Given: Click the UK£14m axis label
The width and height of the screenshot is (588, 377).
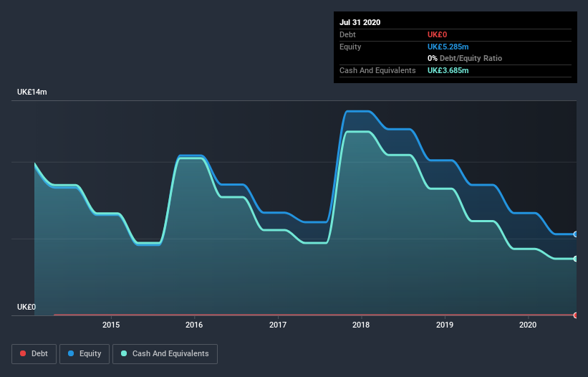Looking at the screenshot, I should (x=32, y=92).
